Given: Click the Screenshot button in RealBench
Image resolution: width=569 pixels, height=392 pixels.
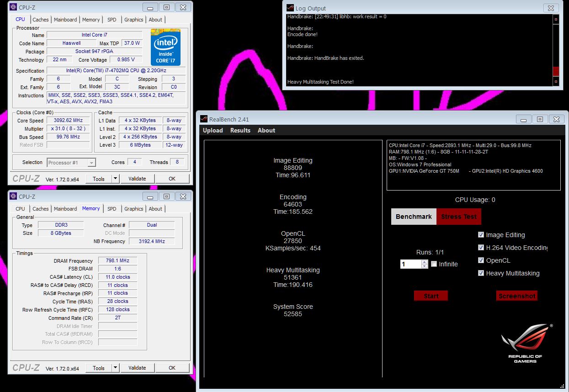Looking at the screenshot, I should coord(517,296).
